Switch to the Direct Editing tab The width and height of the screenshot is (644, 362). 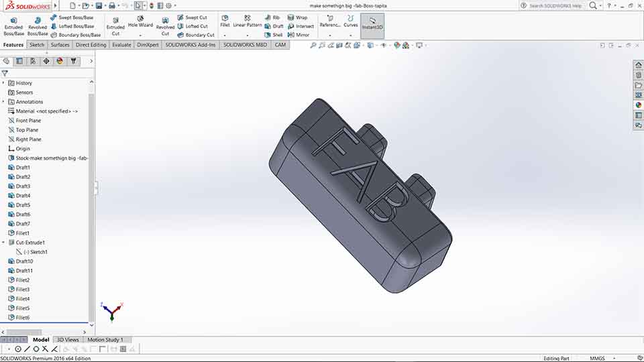coord(91,45)
